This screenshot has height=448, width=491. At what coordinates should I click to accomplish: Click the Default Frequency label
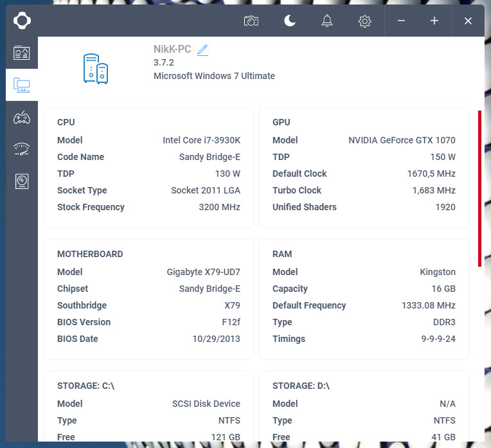pyautogui.click(x=309, y=305)
